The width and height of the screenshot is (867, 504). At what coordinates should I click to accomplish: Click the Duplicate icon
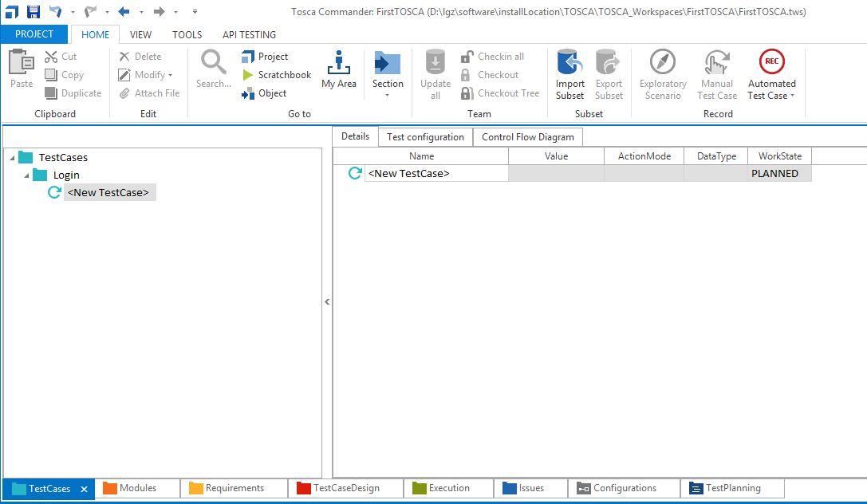51,93
